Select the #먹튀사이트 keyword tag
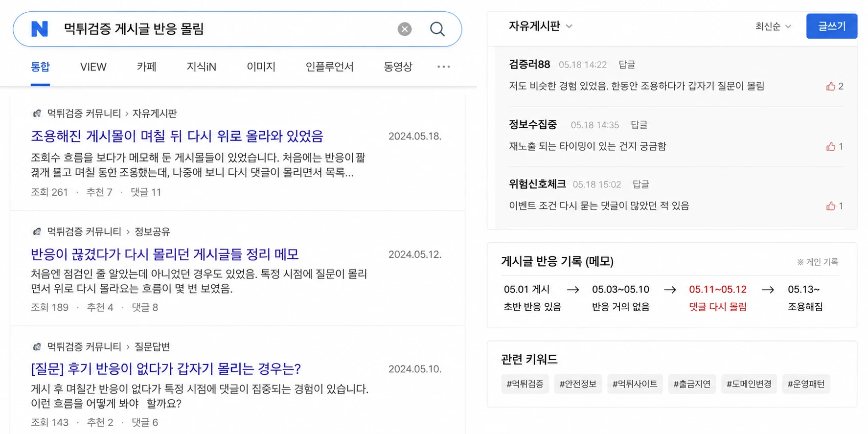The image size is (868, 434). point(635,384)
